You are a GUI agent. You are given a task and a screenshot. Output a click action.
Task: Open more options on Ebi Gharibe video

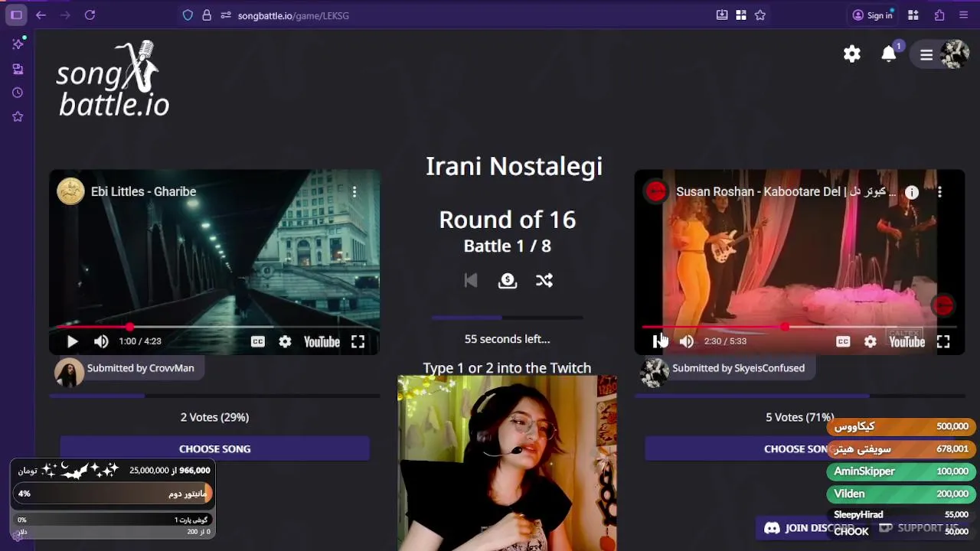tap(354, 192)
